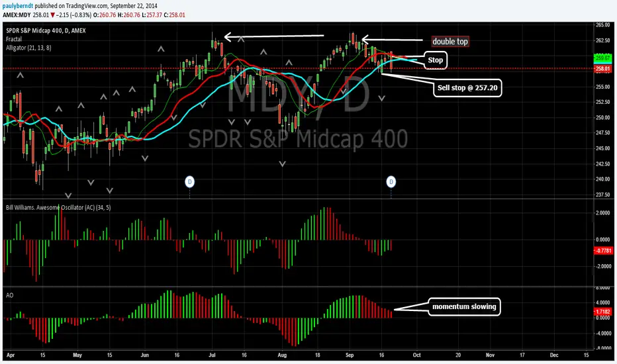Click the 2.0000 value on AC pane axis

(x=603, y=213)
